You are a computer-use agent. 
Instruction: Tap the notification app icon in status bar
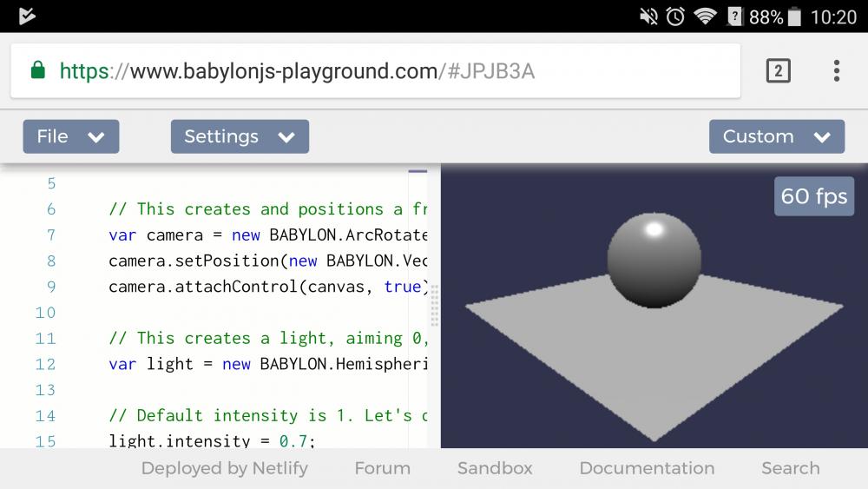coord(27,17)
